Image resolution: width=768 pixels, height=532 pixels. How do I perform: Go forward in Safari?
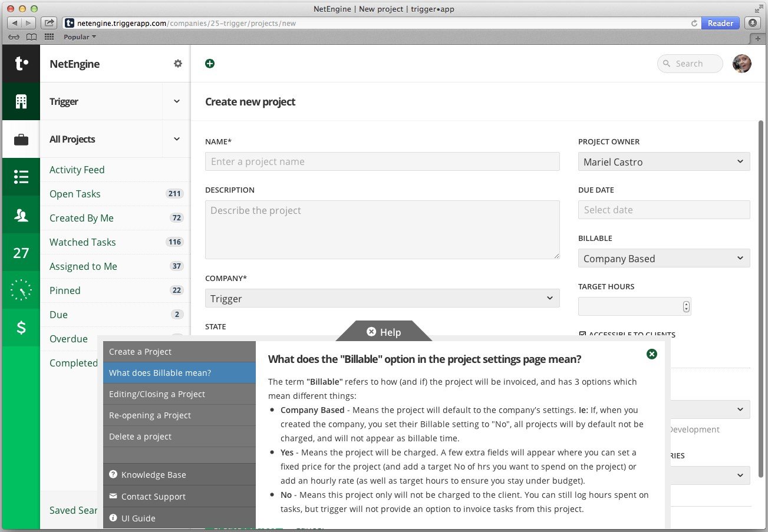coord(29,23)
